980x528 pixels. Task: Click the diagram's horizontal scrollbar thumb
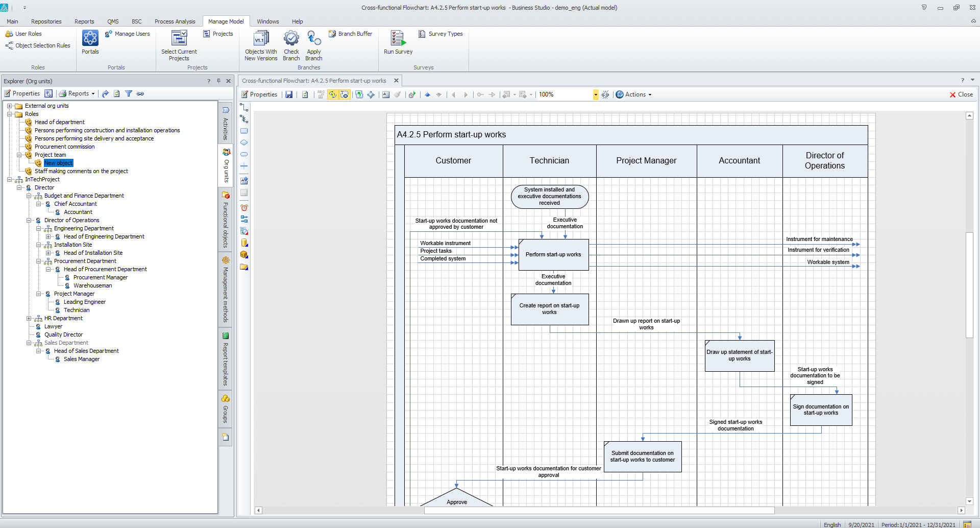point(599,510)
